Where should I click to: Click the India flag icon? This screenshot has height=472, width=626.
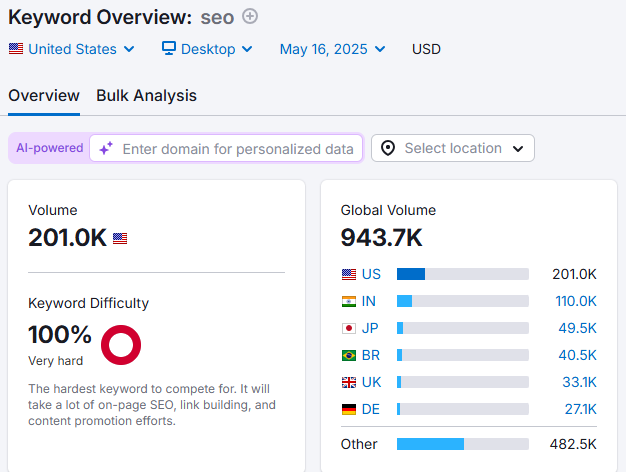point(348,301)
